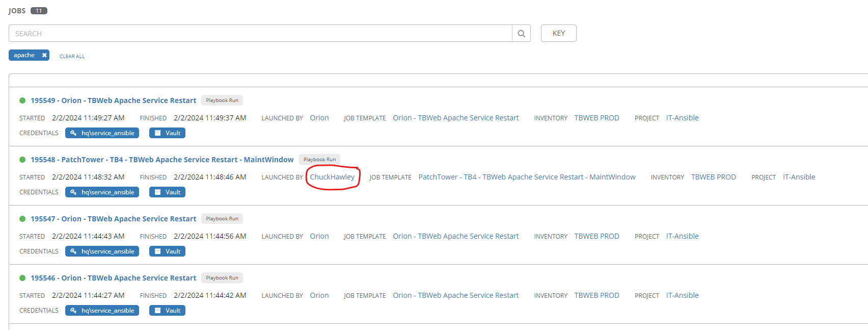Viewport: 868px width, 330px height.
Task: Click the search magnifier icon
Action: (x=521, y=34)
